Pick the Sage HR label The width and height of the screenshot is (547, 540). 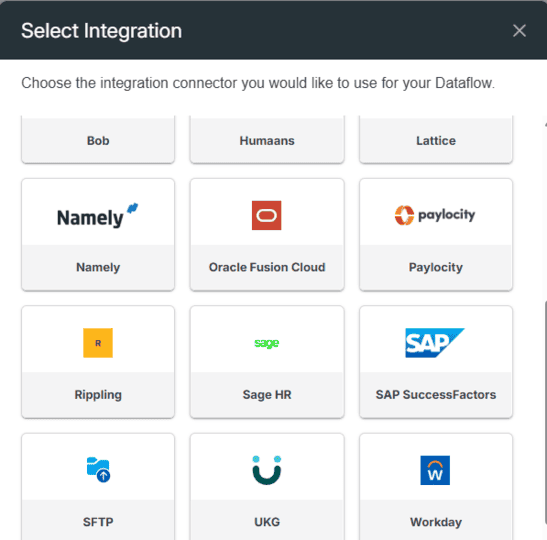(x=267, y=395)
